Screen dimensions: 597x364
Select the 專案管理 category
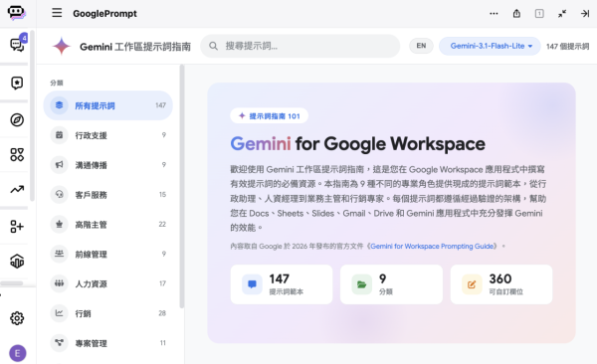[x=108, y=343]
